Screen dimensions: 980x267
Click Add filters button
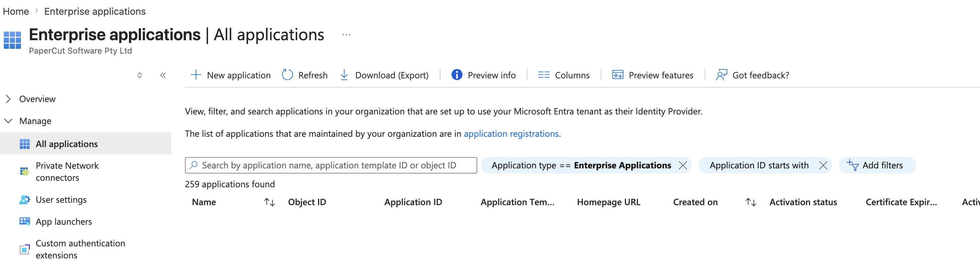877,165
